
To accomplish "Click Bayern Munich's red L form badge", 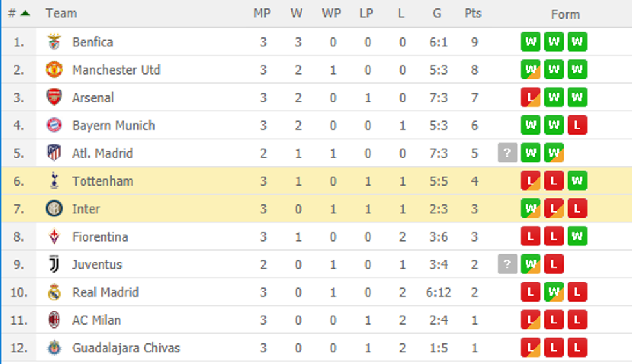I will click(577, 126).
